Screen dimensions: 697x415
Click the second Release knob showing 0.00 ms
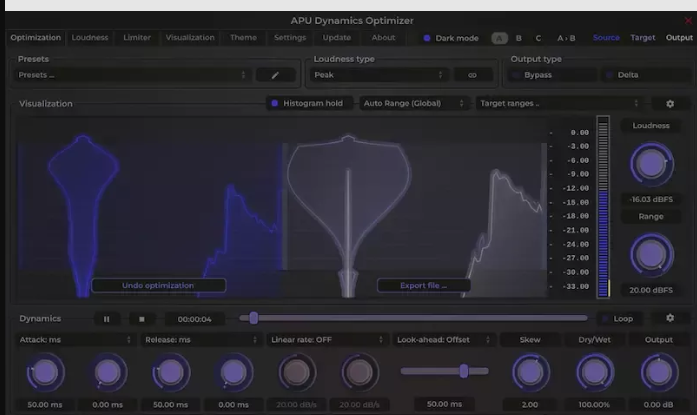click(234, 372)
